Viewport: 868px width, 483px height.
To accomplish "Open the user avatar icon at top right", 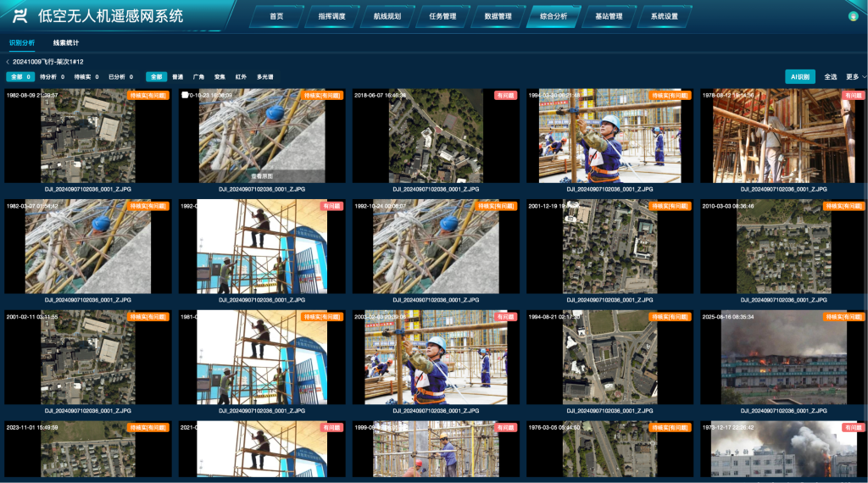I will [853, 16].
